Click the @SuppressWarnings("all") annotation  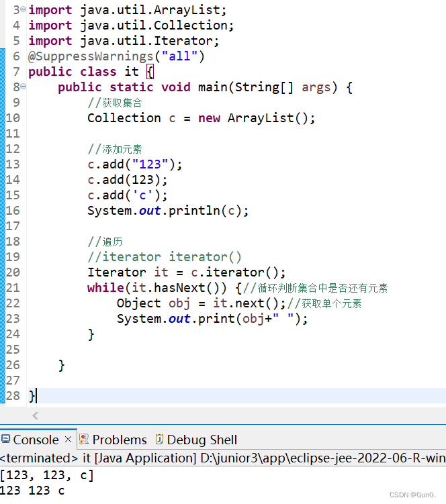pos(116,56)
